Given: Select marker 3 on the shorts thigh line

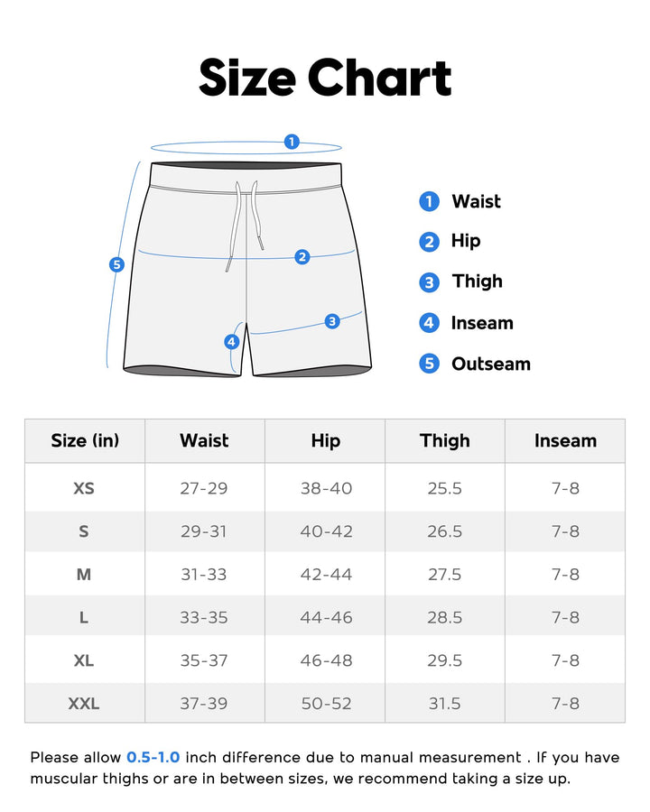Looking at the screenshot, I should 332,320.
